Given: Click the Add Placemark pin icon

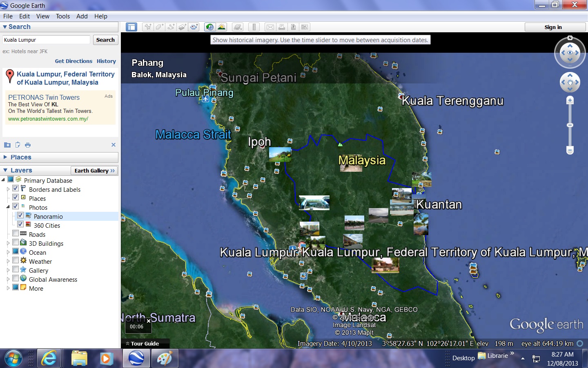Looking at the screenshot, I should (148, 27).
